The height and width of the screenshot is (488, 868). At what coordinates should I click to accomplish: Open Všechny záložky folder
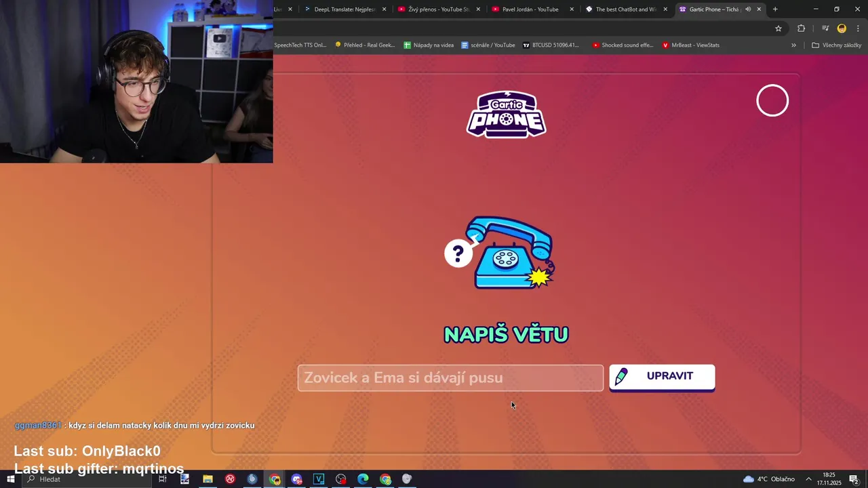click(x=836, y=45)
